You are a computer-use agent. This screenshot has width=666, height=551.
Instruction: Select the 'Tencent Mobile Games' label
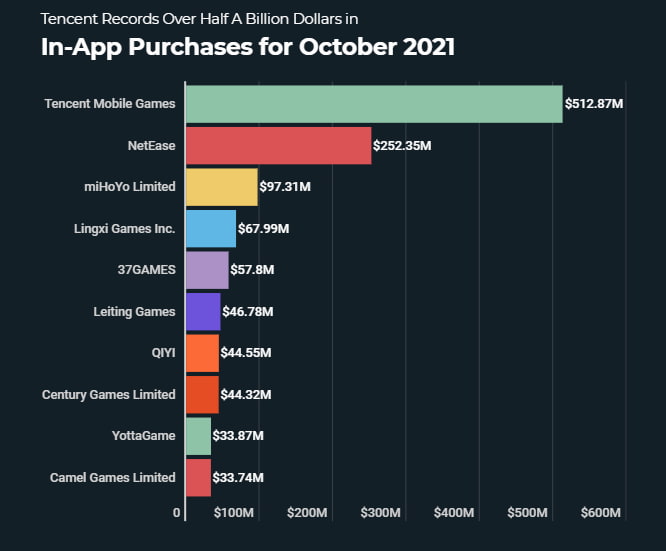click(110, 104)
